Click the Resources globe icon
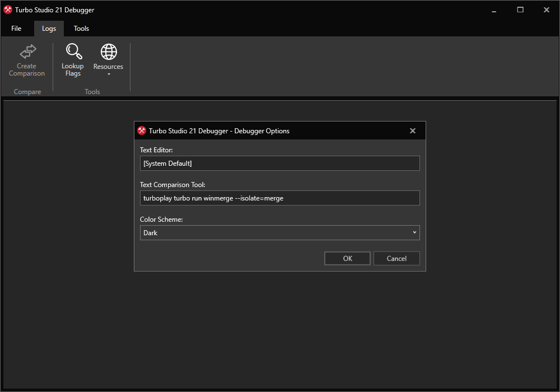The width and height of the screenshot is (560, 392). click(108, 52)
